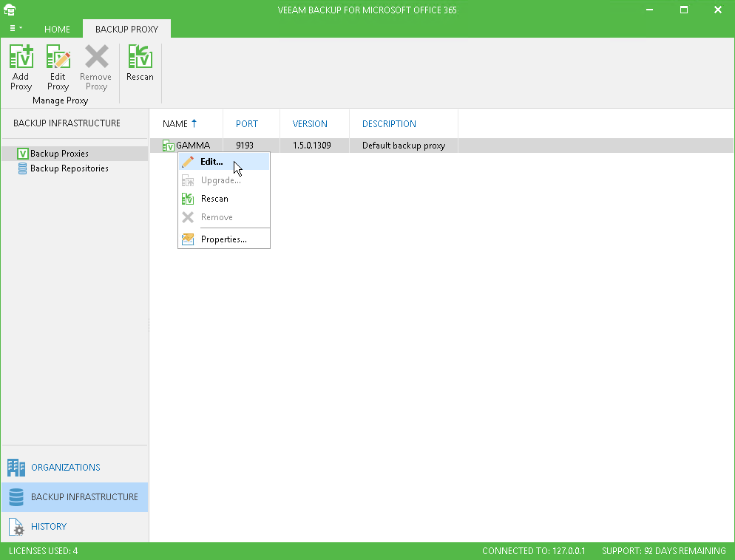The height and width of the screenshot is (560, 735).
Task: Click the GAMMA proxy server icon
Action: point(169,146)
